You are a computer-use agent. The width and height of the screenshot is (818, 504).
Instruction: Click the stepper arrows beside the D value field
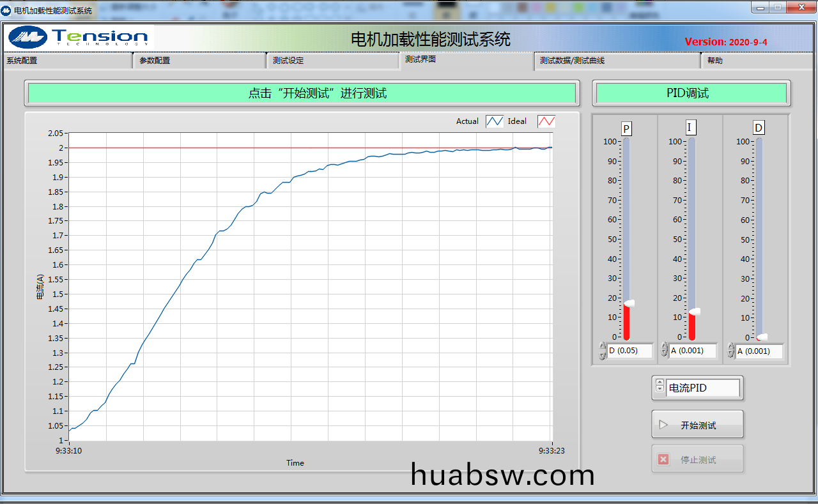[730, 351]
